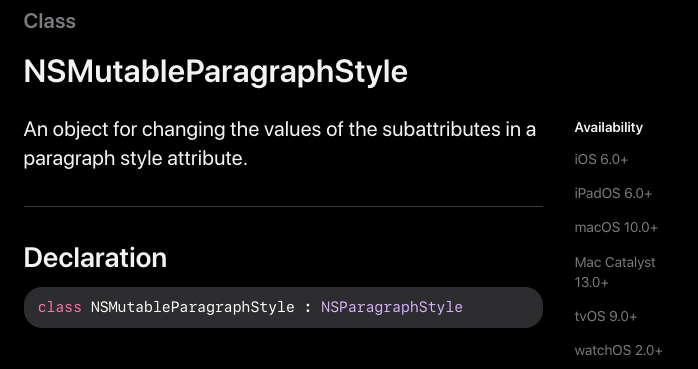Open the NSParagraphStyle superclass link

point(392,307)
